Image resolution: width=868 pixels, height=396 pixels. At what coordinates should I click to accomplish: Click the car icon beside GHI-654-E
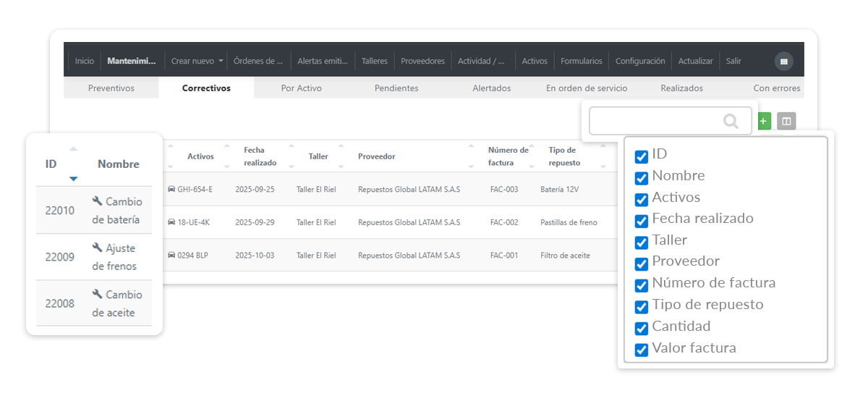tap(171, 189)
